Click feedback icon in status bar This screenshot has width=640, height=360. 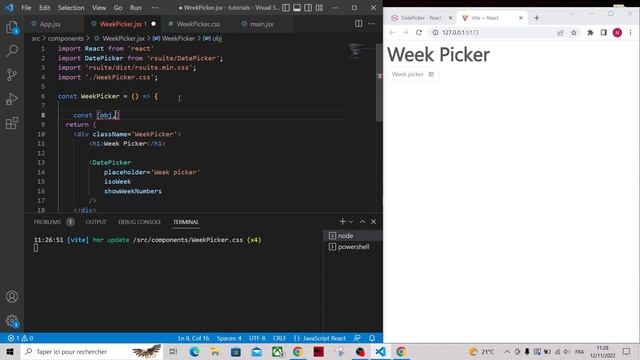357,338
